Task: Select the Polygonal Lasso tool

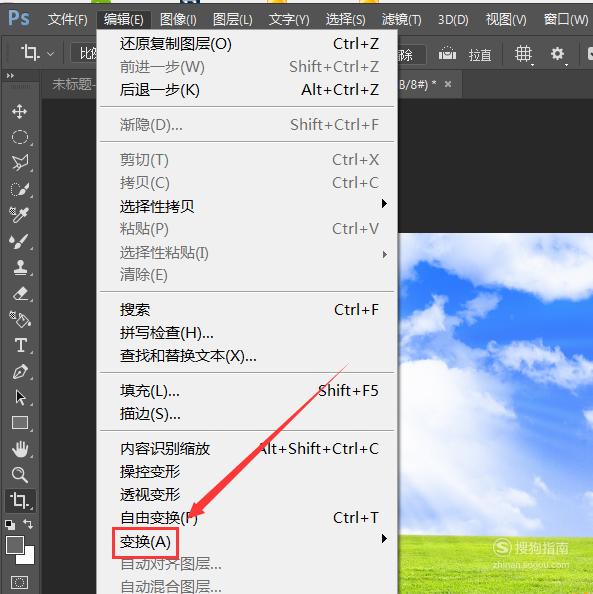Action: 19,163
